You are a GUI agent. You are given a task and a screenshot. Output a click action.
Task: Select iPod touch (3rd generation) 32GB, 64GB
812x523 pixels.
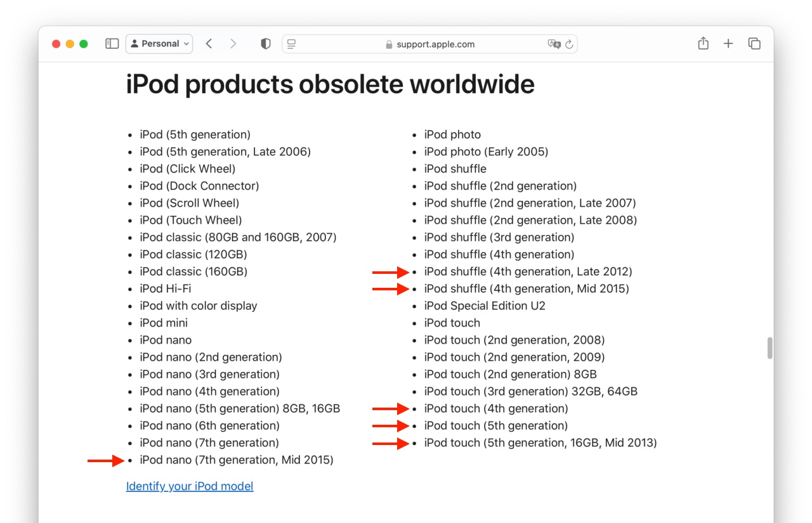pyautogui.click(x=531, y=391)
